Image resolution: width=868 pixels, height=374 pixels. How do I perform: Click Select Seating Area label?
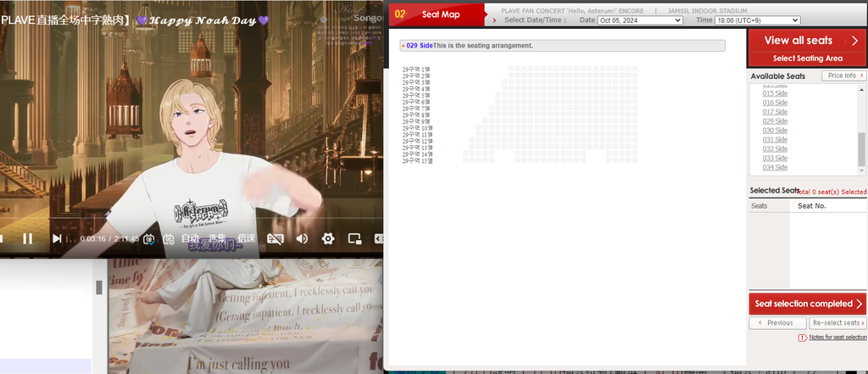coord(807,59)
